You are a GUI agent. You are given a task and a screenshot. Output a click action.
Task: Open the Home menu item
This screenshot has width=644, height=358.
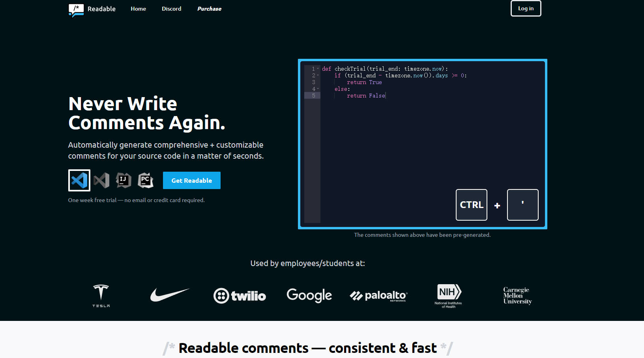point(138,9)
